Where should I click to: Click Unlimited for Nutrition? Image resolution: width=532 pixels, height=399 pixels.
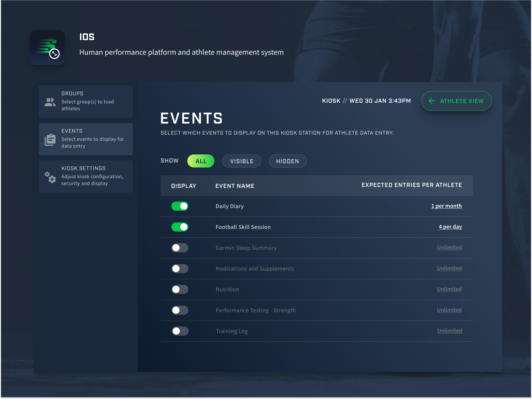[x=449, y=289]
